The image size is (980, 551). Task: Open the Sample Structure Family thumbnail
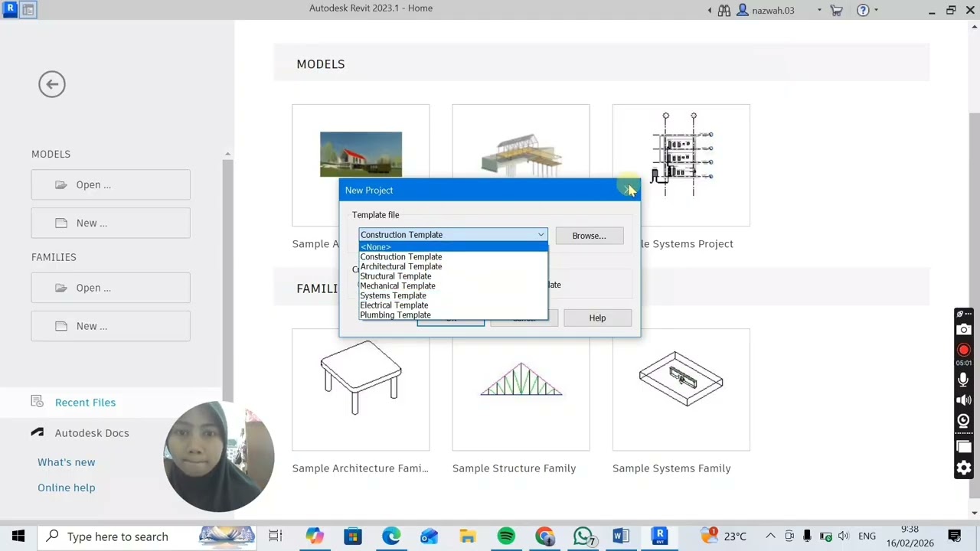(521, 390)
